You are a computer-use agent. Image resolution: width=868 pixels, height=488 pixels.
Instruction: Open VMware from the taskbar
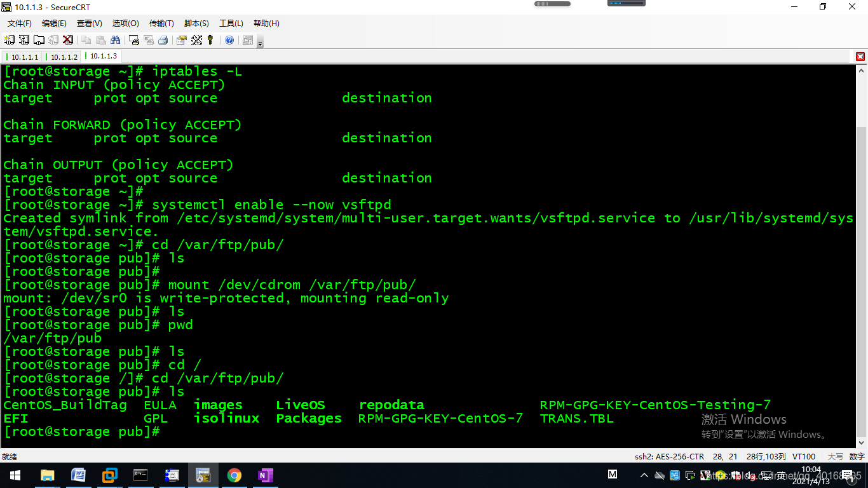110,475
